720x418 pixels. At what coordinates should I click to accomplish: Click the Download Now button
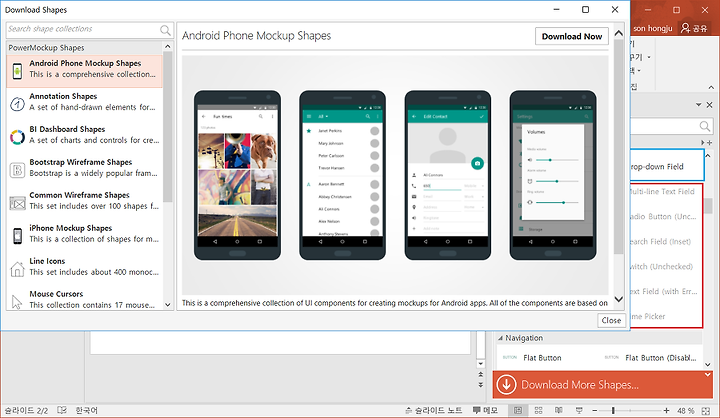pyautogui.click(x=572, y=36)
